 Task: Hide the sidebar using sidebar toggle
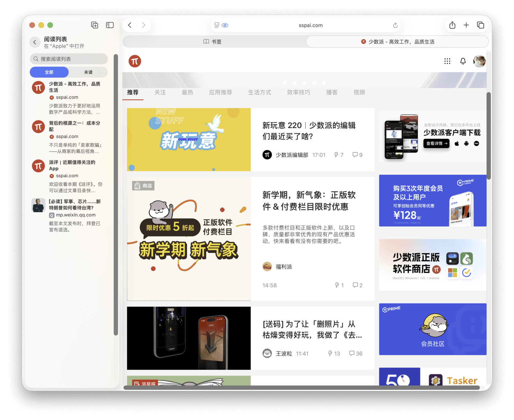(x=110, y=25)
